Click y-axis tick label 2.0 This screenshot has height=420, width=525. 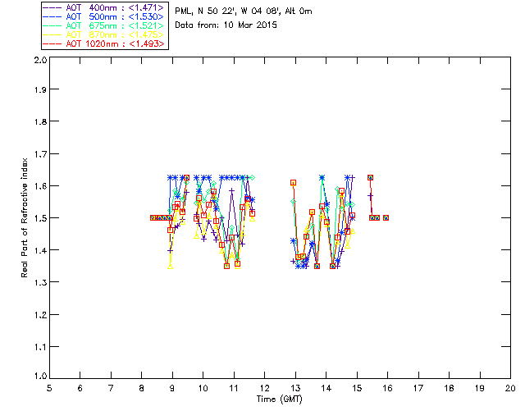click(40, 60)
